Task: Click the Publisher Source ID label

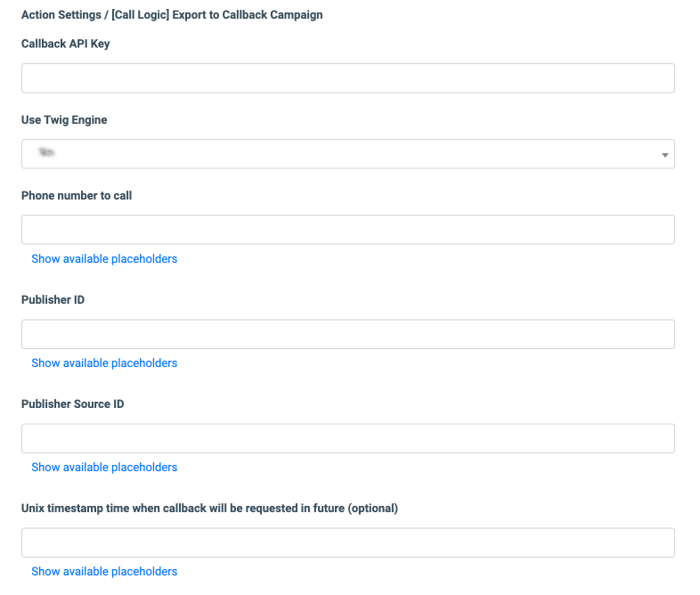Action: [73, 404]
